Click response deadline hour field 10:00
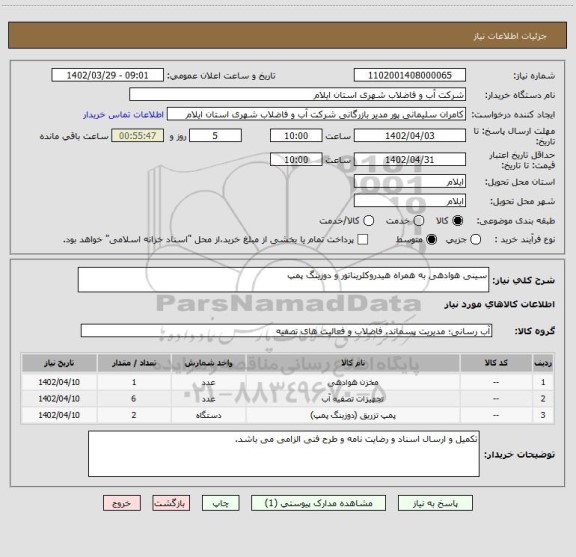 click(x=296, y=136)
